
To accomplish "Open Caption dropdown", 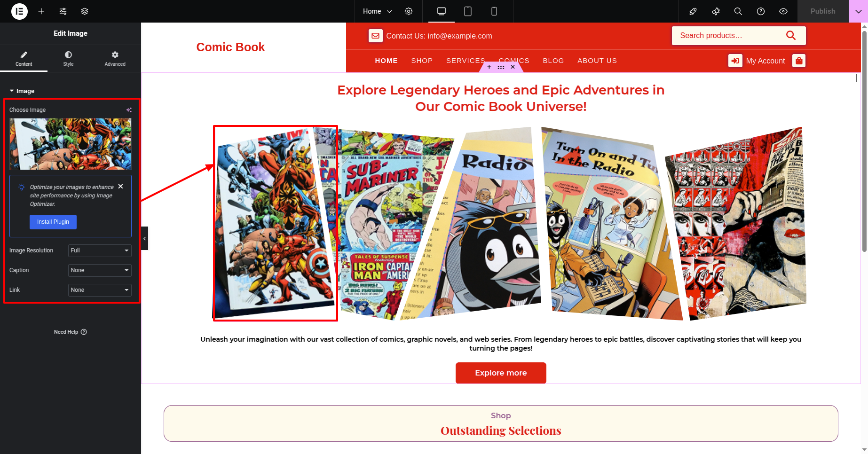I will pyautogui.click(x=100, y=270).
